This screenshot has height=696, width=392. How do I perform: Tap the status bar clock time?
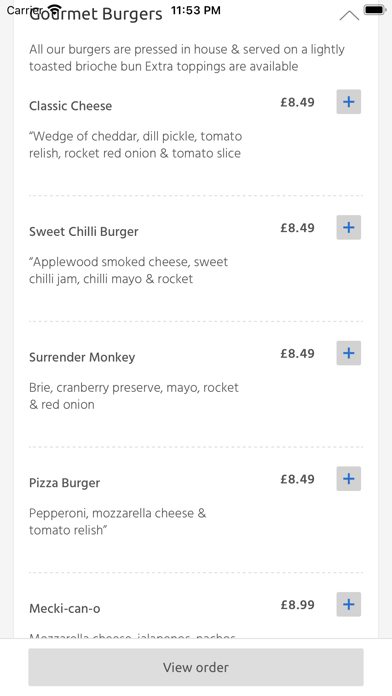point(196,10)
